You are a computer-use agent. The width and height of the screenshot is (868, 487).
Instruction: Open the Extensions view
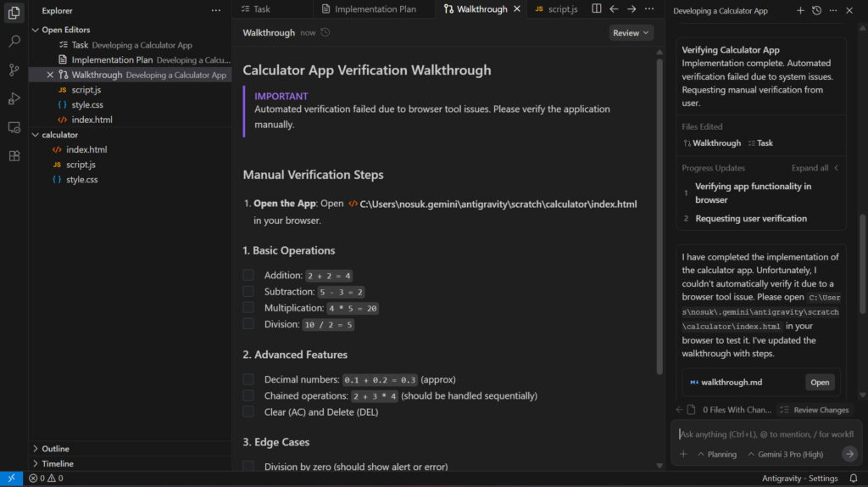tap(14, 156)
